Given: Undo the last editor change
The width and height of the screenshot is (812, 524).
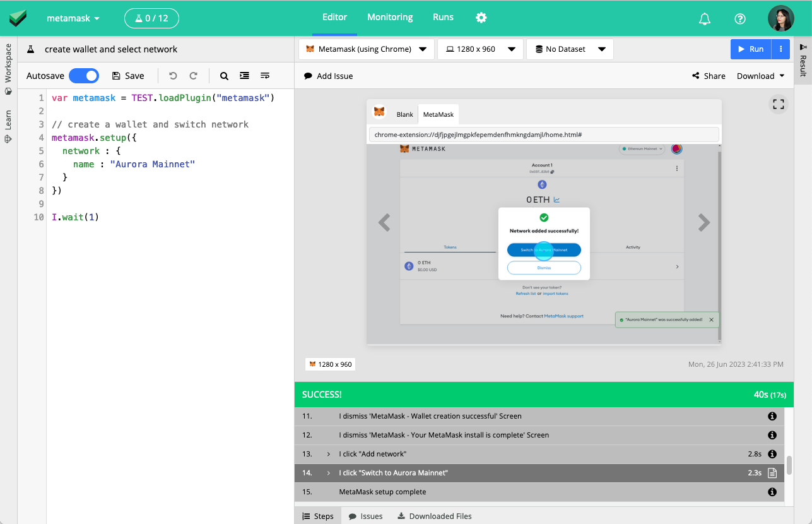Looking at the screenshot, I should (x=173, y=76).
